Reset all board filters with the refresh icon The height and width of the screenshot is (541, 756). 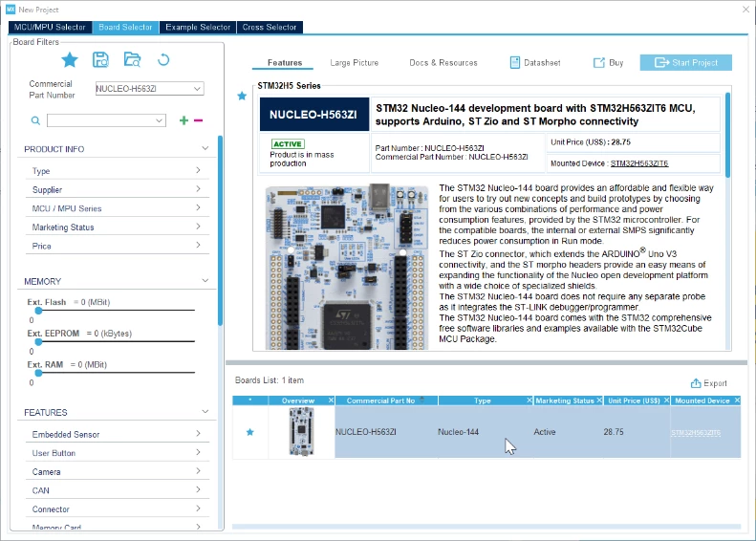pos(163,60)
